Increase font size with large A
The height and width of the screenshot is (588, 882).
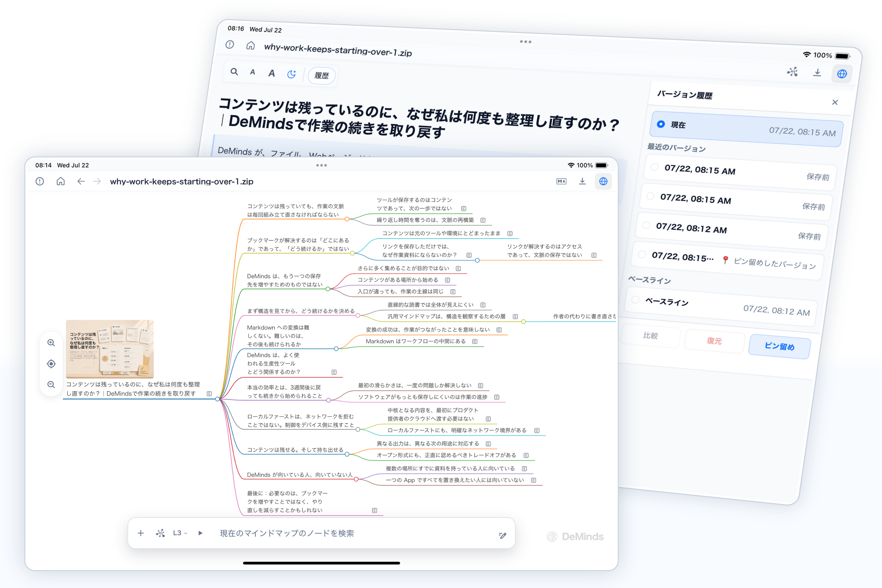272,73
